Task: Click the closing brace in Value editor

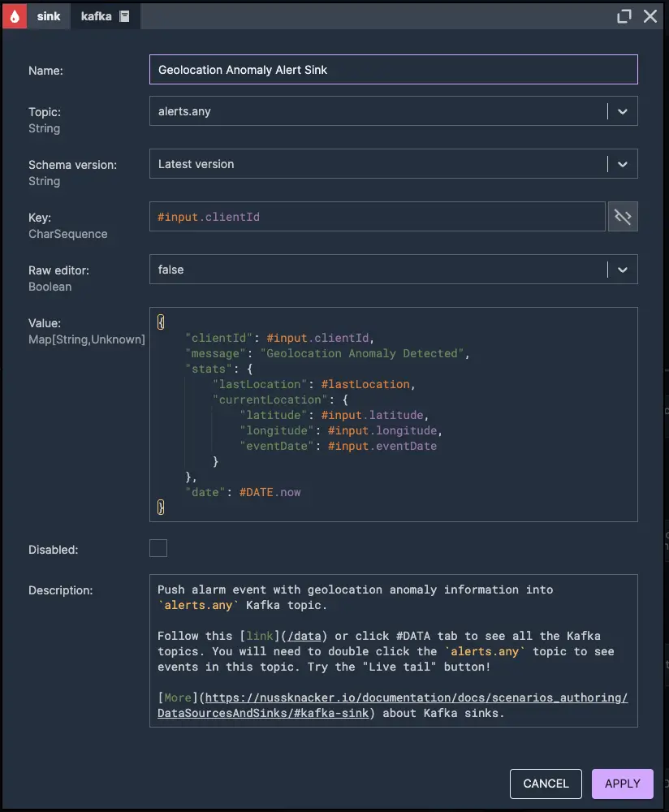Action: (161, 507)
